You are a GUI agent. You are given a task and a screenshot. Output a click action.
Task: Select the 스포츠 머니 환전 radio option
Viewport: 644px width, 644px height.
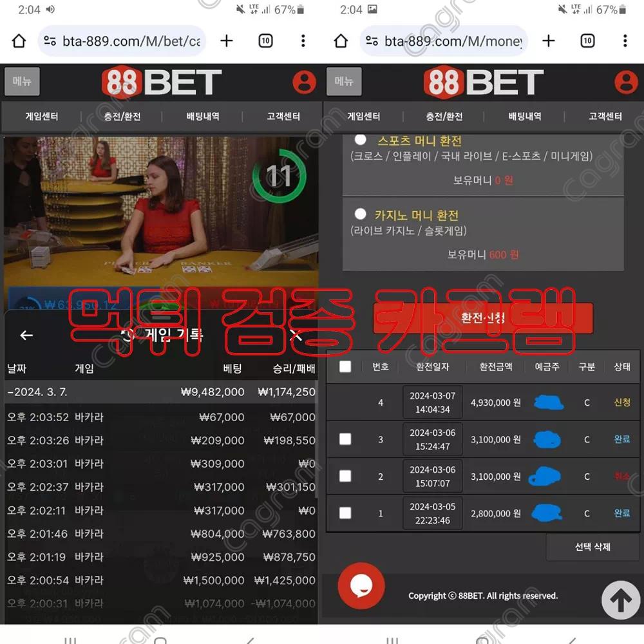[x=361, y=140]
